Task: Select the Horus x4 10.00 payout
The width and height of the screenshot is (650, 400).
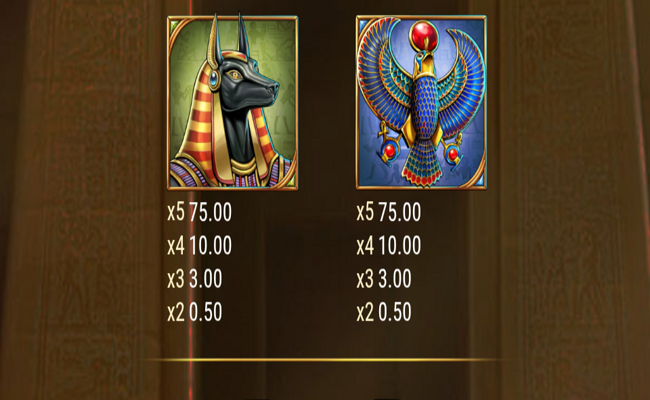Action: [389, 245]
